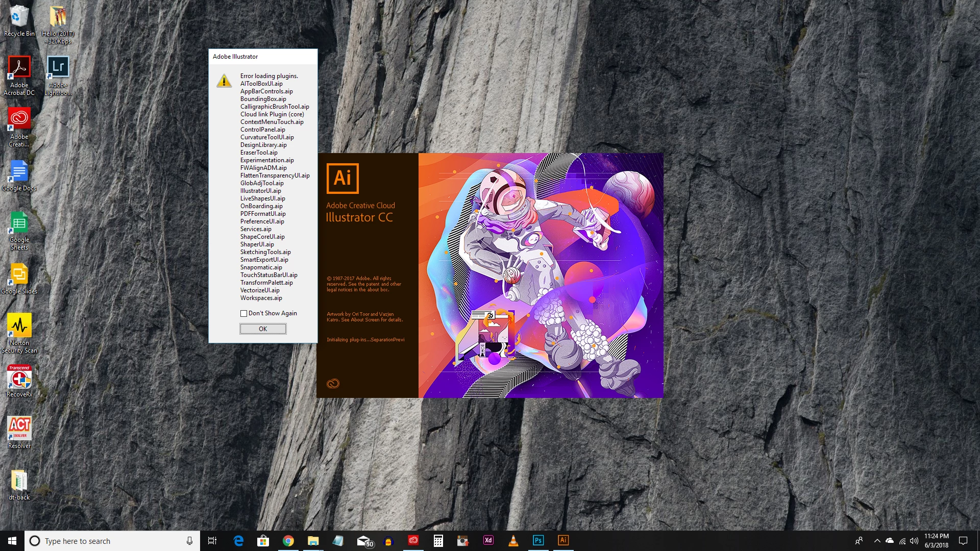The width and height of the screenshot is (980, 551).
Task: Open VLC media player from taskbar
Action: (x=513, y=540)
